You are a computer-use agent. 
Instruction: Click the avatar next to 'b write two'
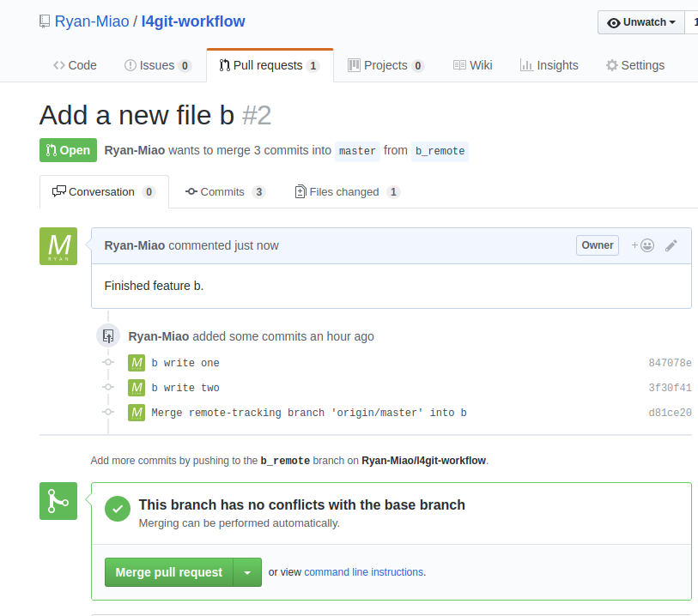[x=137, y=388]
